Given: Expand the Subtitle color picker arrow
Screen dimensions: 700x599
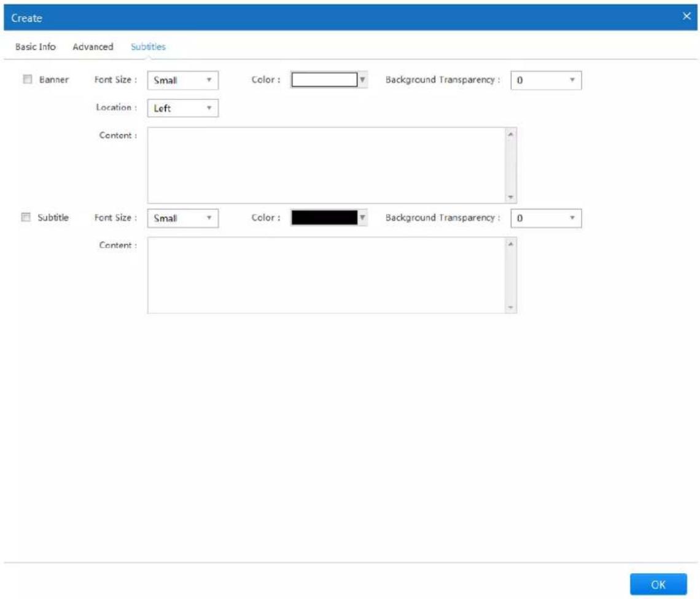Looking at the screenshot, I should coord(362,218).
